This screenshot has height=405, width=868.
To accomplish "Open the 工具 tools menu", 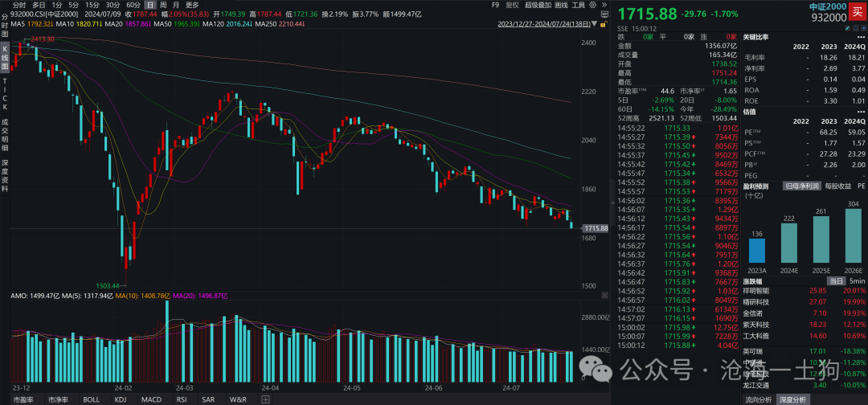I will 578,5.
